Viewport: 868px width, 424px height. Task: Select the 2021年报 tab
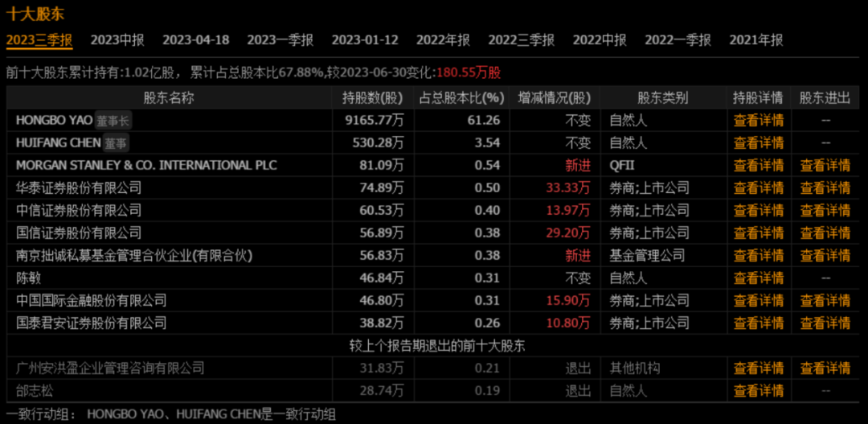756,40
